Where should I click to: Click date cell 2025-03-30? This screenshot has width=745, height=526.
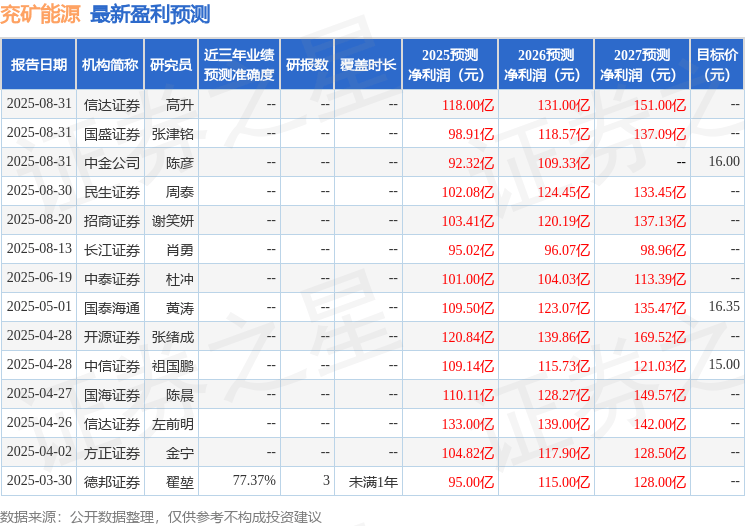[39, 480]
